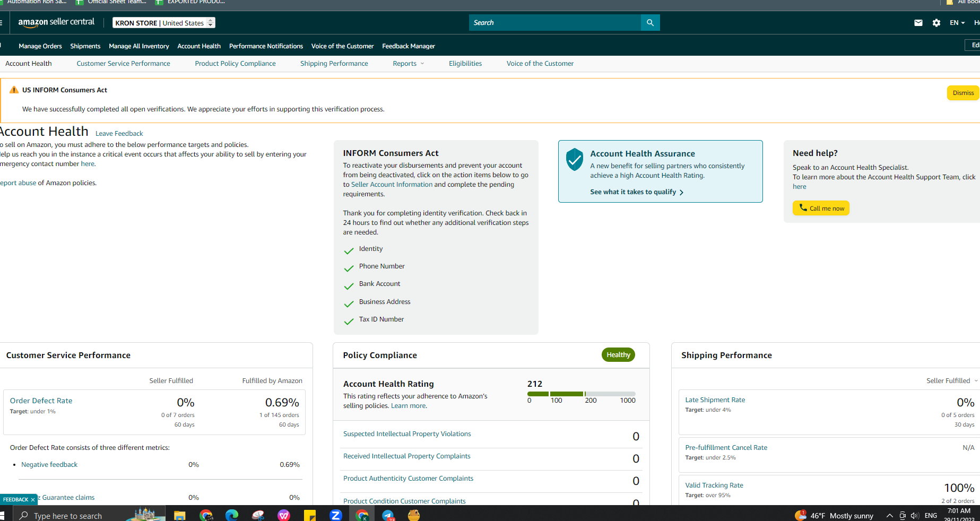Image resolution: width=980 pixels, height=521 pixels.
Task: Click into the Seller Central search field
Action: tap(554, 23)
